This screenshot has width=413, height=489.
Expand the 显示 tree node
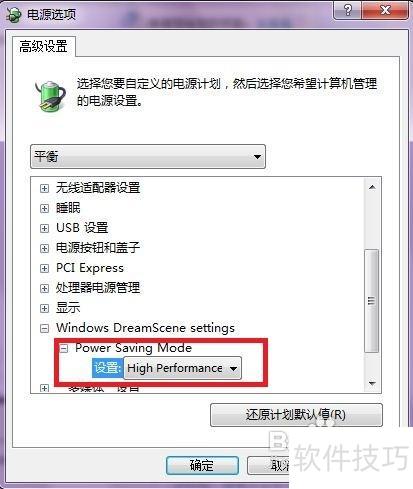coord(44,308)
